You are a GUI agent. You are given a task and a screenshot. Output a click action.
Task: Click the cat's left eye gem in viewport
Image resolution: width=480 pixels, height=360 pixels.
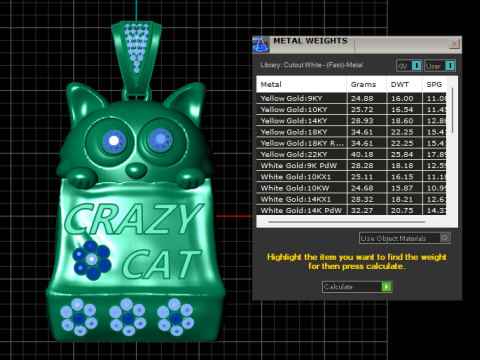tap(114, 140)
